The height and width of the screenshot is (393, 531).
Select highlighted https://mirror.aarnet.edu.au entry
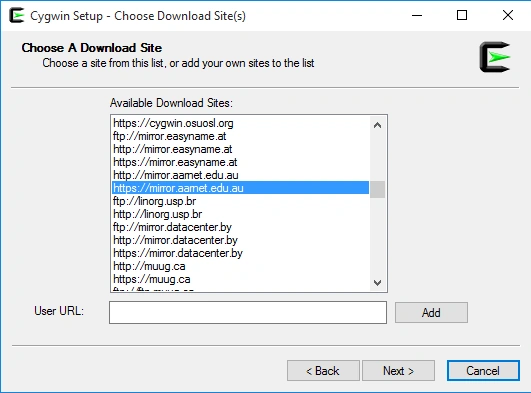click(x=240, y=188)
